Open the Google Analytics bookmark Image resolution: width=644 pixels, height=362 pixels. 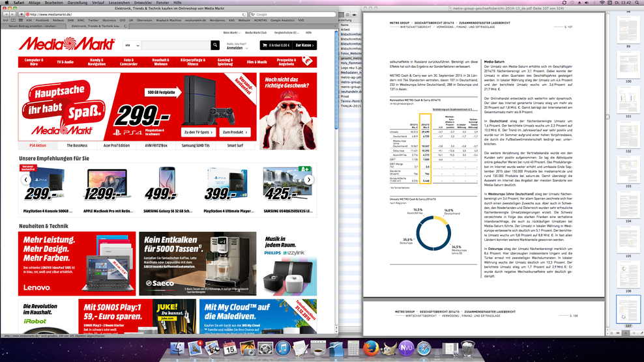[x=282, y=20]
